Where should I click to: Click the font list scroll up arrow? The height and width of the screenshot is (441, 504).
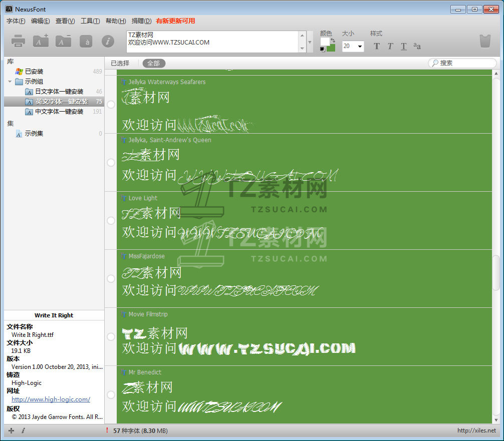click(x=496, y=74)
